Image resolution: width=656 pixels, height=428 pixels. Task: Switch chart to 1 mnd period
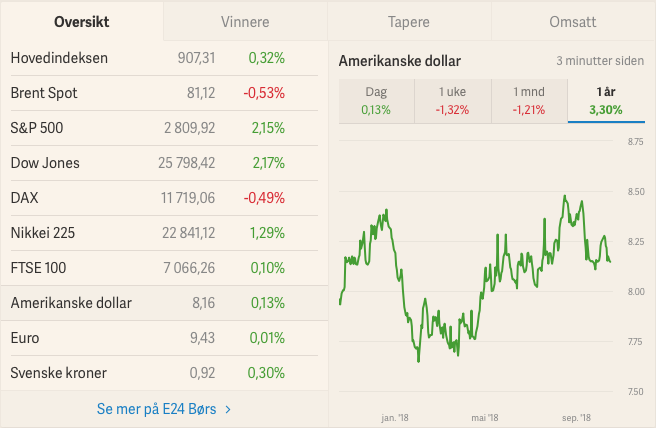click(529, 101)
